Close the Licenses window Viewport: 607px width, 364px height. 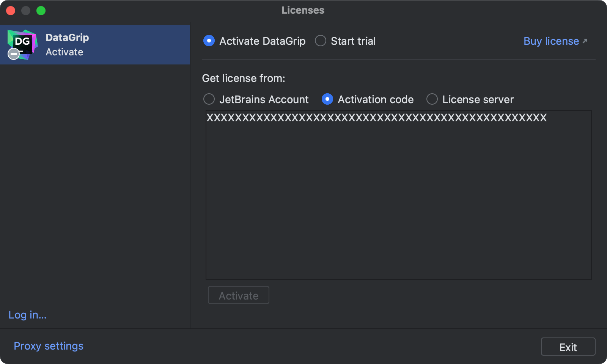click(11, 11)
